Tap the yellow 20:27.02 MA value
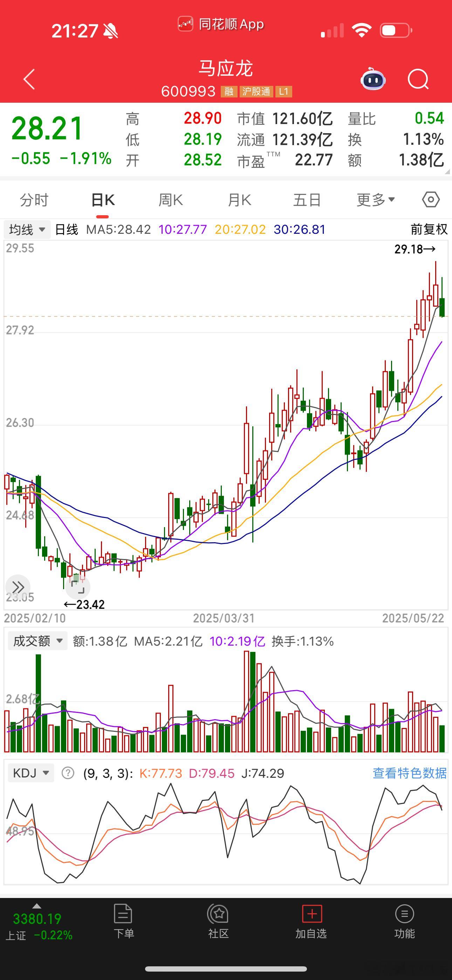 (x=240, y=229)
